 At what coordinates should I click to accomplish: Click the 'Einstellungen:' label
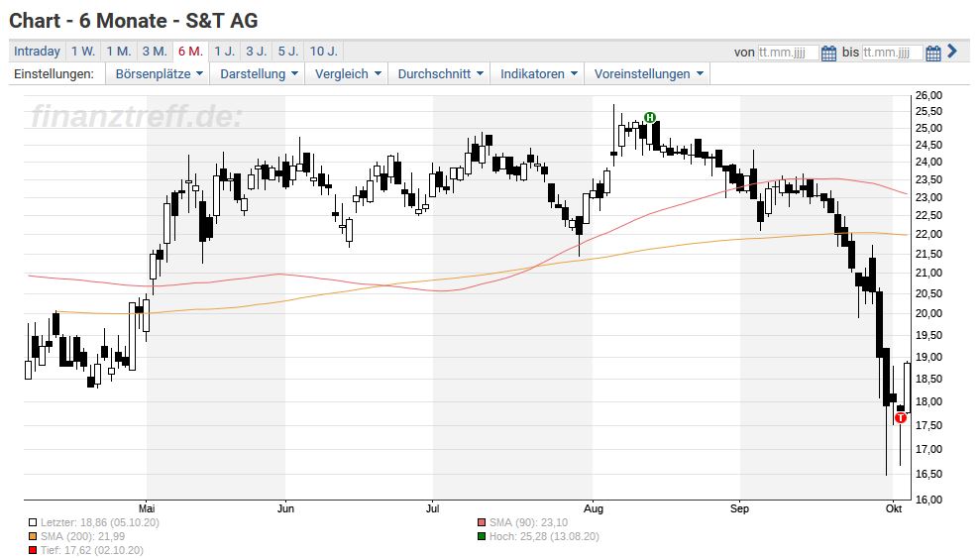(54, 73)
